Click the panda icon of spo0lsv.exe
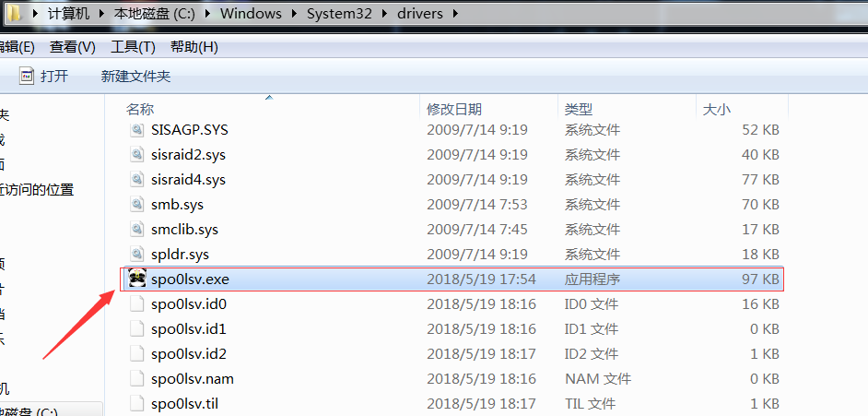The width and height of the screenshot is (868, 416). click(x=136, y=279)
